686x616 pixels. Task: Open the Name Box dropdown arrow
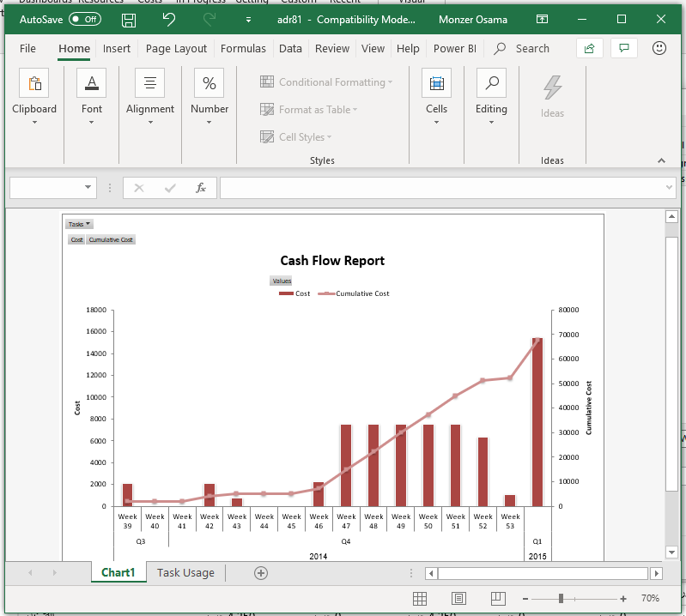88,188
